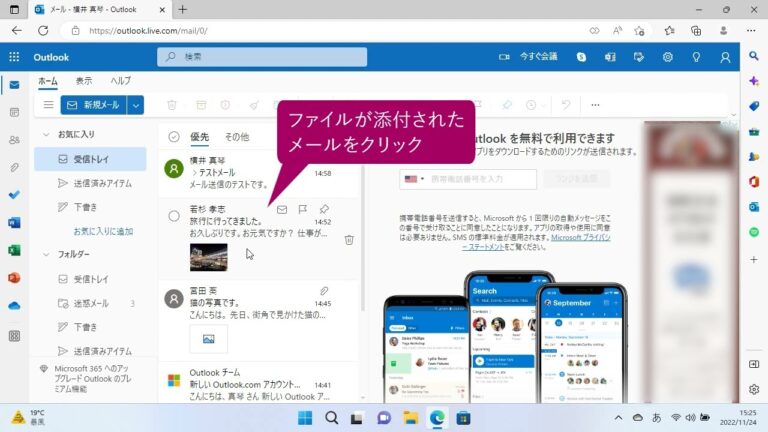Open OneDrive cloud icon in left rail
Screen dimensions: 768x432
click(14, 306)
